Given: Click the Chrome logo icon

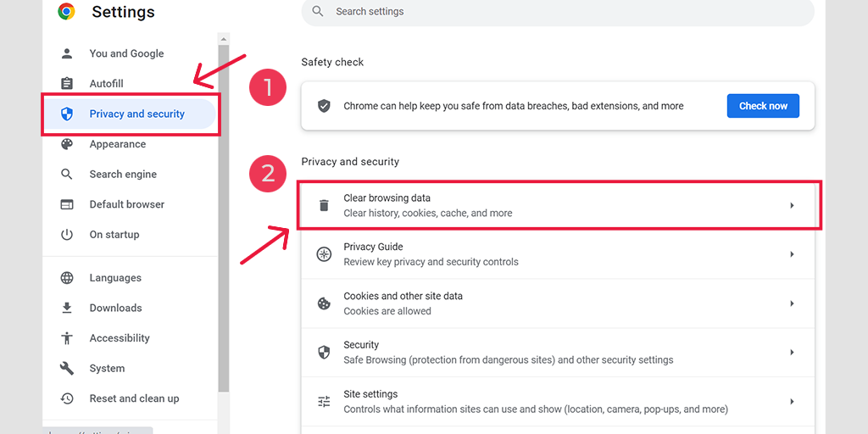Looking at the screenshot, I should (x=66, y=11).
